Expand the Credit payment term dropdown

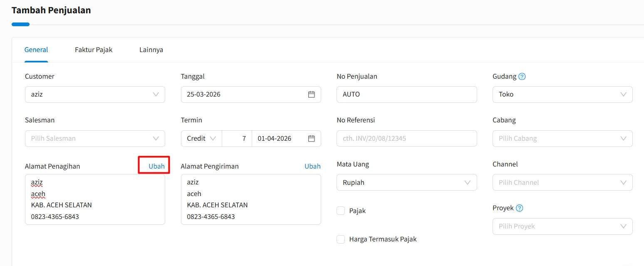[201, 139]
